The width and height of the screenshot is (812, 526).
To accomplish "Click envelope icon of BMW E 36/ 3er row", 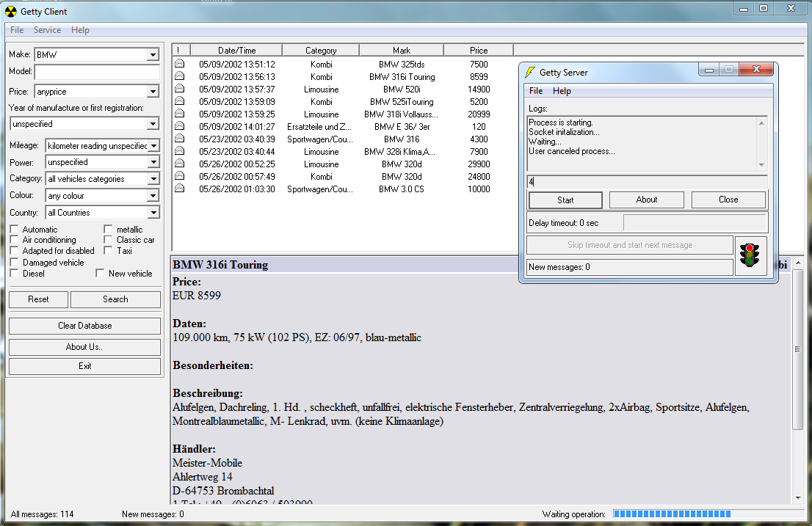I will click(x=179, y=125).
